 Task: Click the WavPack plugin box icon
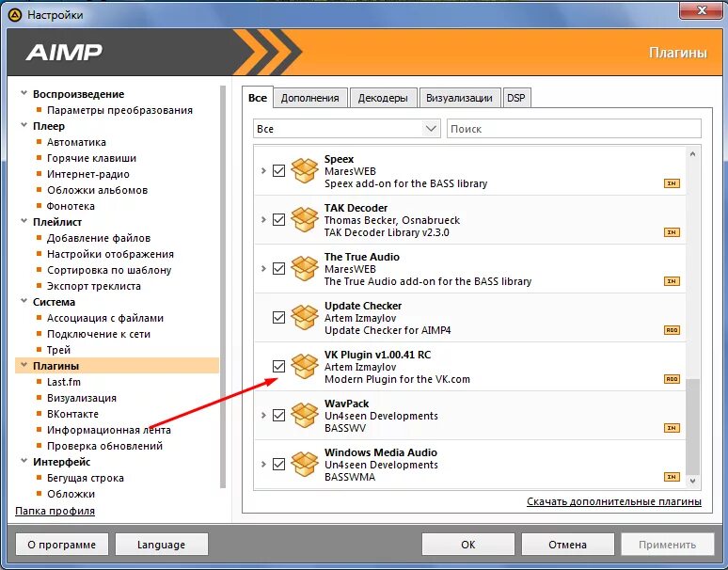point(305,415)
